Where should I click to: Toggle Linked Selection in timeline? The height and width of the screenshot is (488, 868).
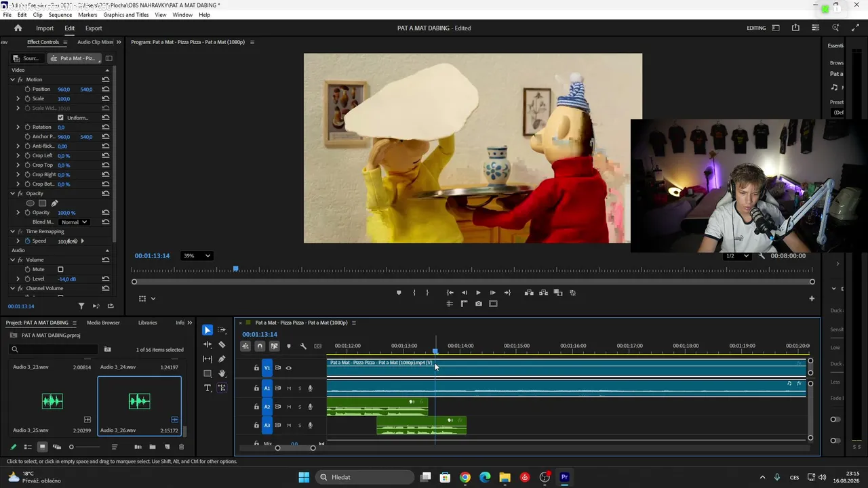pos(274,346)
